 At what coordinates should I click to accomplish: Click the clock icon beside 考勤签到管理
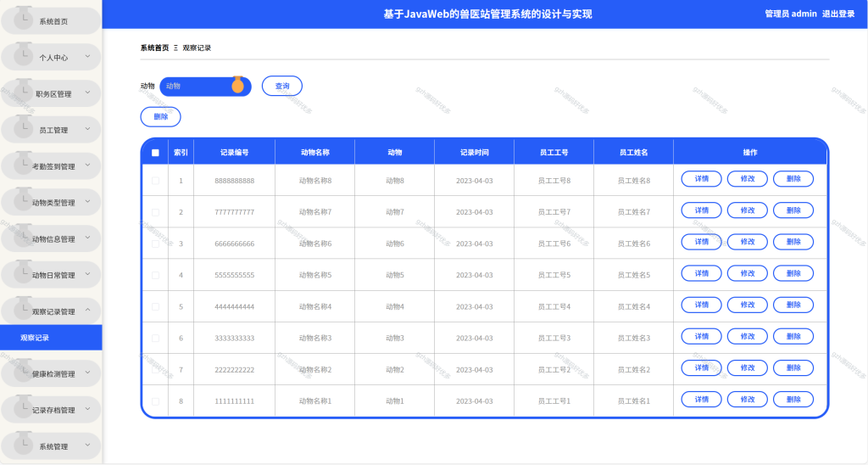(x=23, y=163)
